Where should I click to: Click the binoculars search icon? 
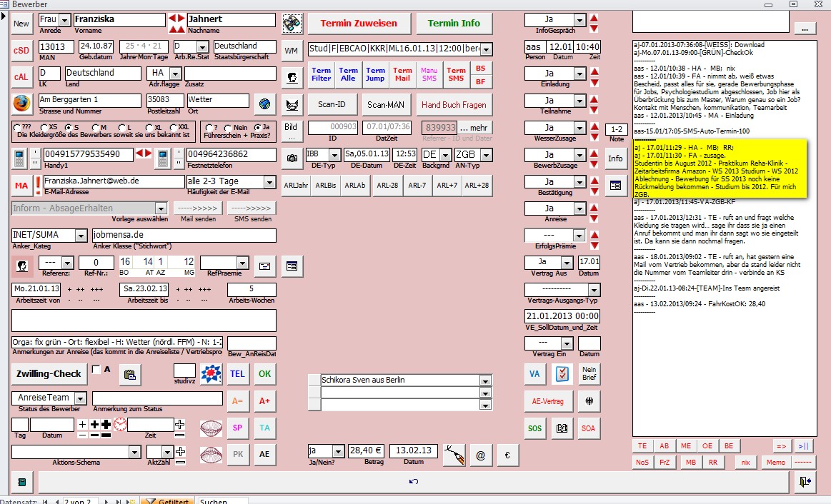[x=291, y=23]
